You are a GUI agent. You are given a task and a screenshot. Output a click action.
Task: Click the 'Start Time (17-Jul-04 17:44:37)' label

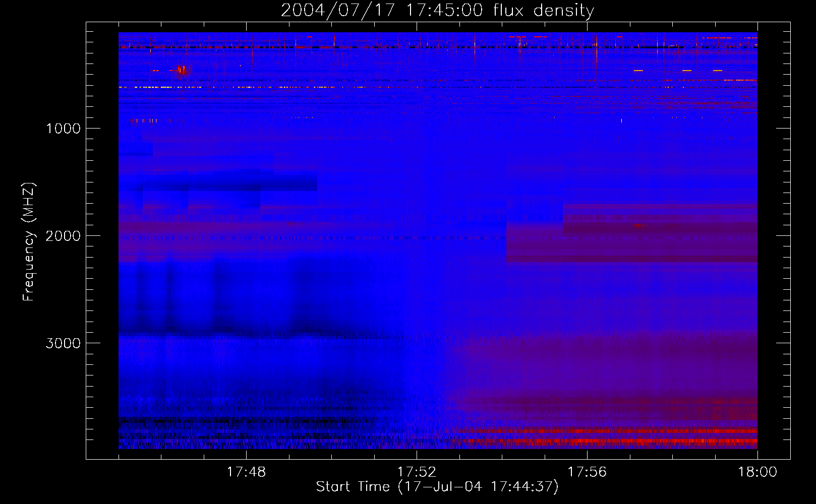[437, 487]
